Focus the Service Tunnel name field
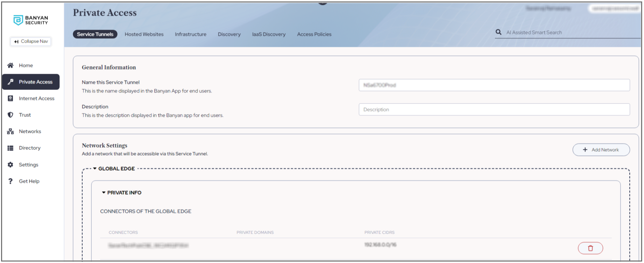This screenshot has width=644, height=263. (494, 85)
